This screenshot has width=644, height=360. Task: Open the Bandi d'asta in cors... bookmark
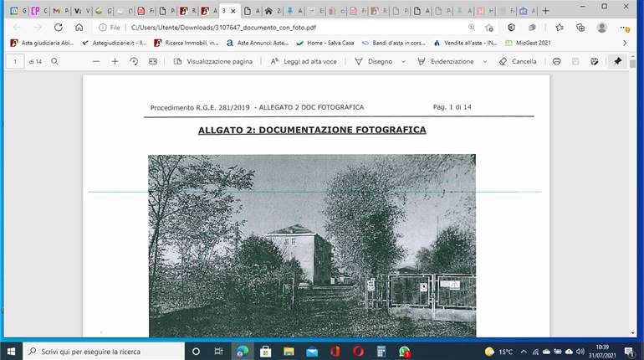click(393, 43)
